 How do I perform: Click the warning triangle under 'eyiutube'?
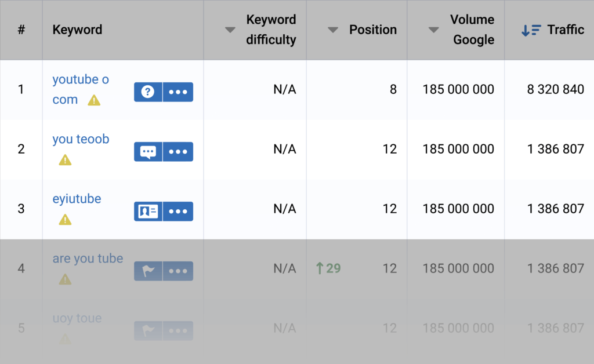(65, 220)
